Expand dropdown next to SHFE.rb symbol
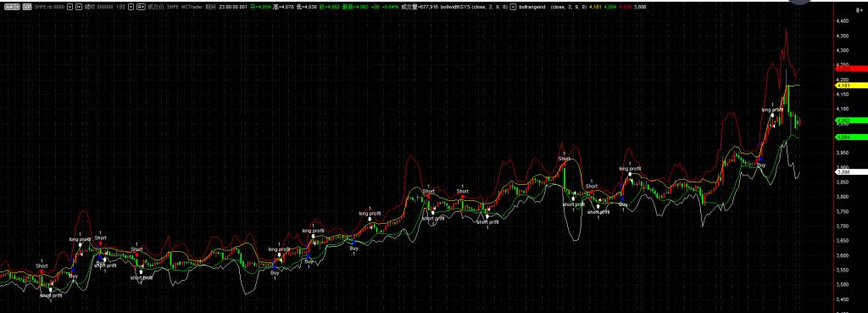 pos(70,7)
